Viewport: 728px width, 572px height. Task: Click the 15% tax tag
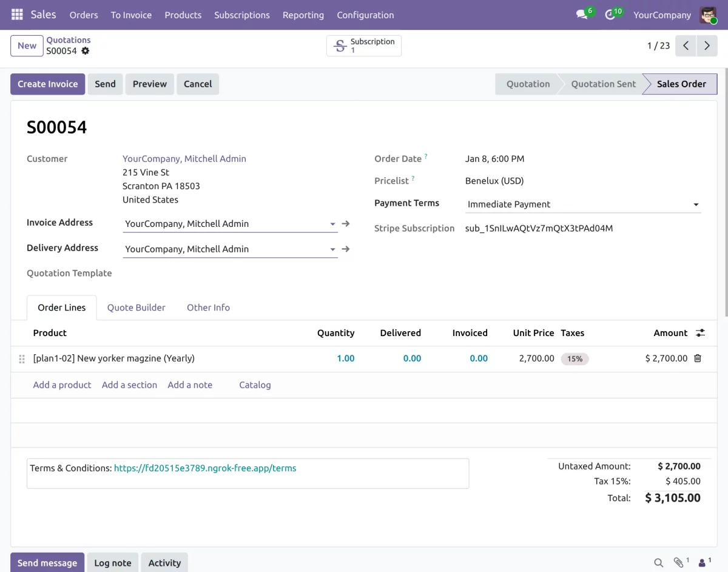point(575,358)
